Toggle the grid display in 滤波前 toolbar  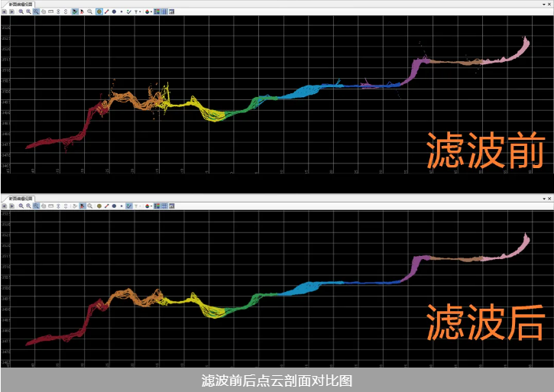164,11
